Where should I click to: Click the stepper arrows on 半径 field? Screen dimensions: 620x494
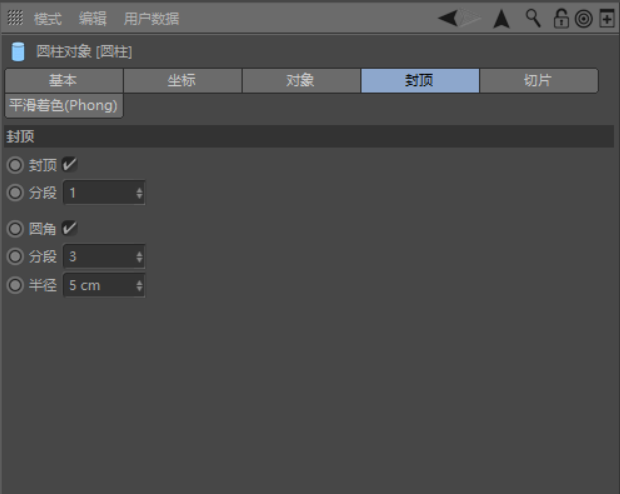click(139, 285)
